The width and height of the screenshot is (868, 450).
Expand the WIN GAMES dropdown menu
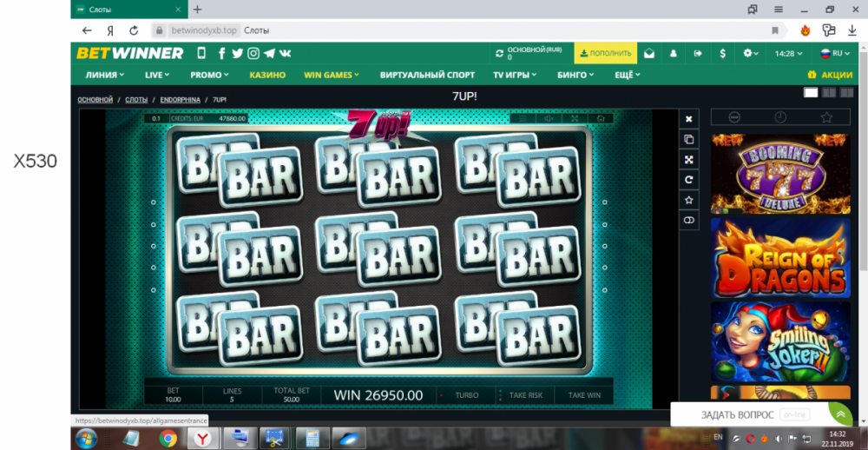coord(332,75)
